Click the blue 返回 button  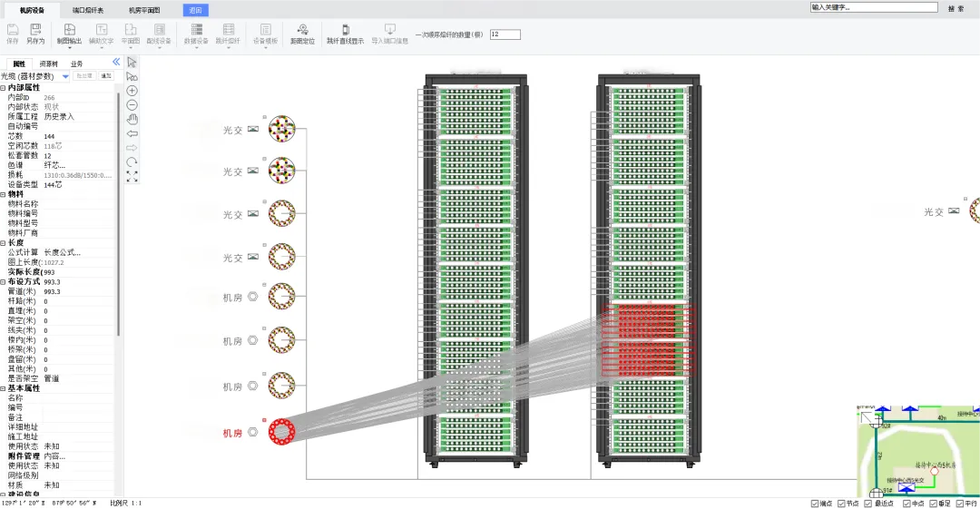(x=196, y=10)
